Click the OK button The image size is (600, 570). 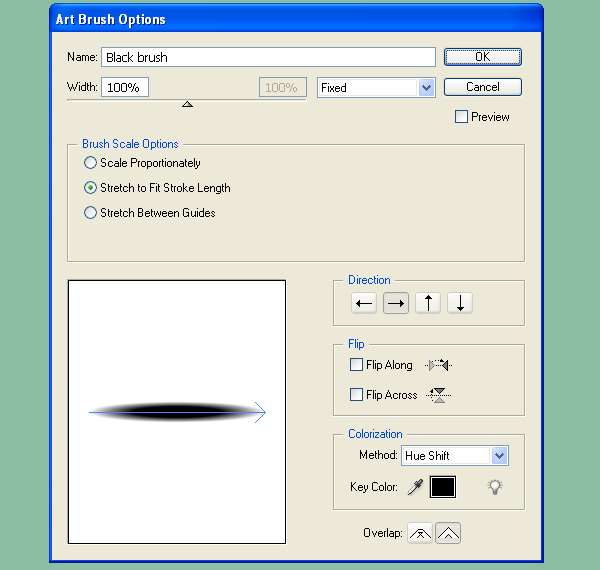[482, 57]
